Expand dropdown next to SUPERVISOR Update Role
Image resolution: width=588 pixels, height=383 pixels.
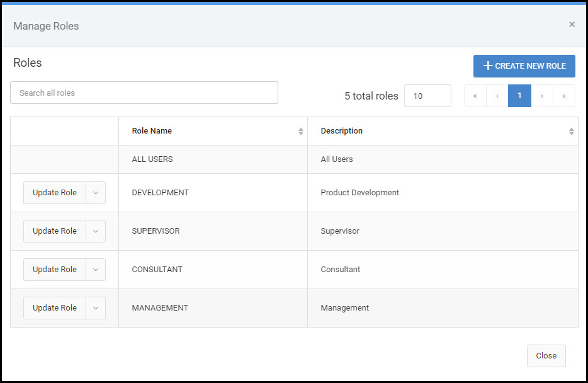click(x=96, y=231)
